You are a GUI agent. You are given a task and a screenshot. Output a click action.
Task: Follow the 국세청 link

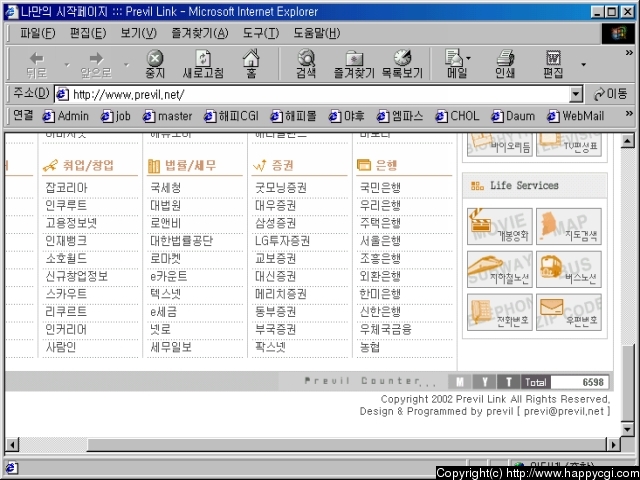165,188
